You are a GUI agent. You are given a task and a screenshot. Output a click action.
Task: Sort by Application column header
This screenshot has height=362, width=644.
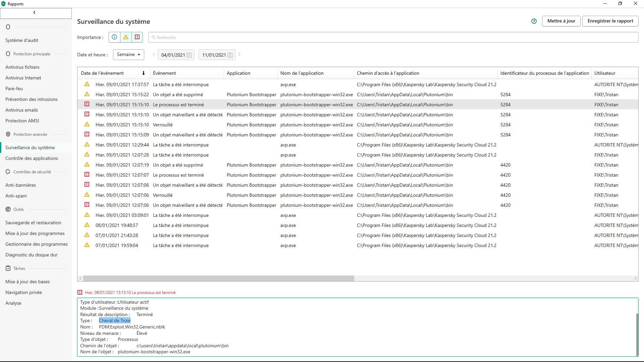251,73
